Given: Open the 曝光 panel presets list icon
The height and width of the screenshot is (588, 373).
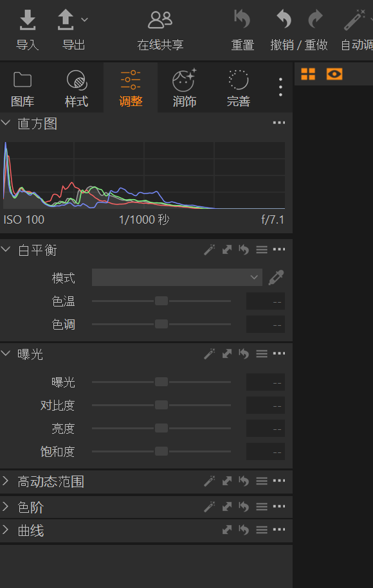Looking at the screenshot, I should [x=262, y=353].
